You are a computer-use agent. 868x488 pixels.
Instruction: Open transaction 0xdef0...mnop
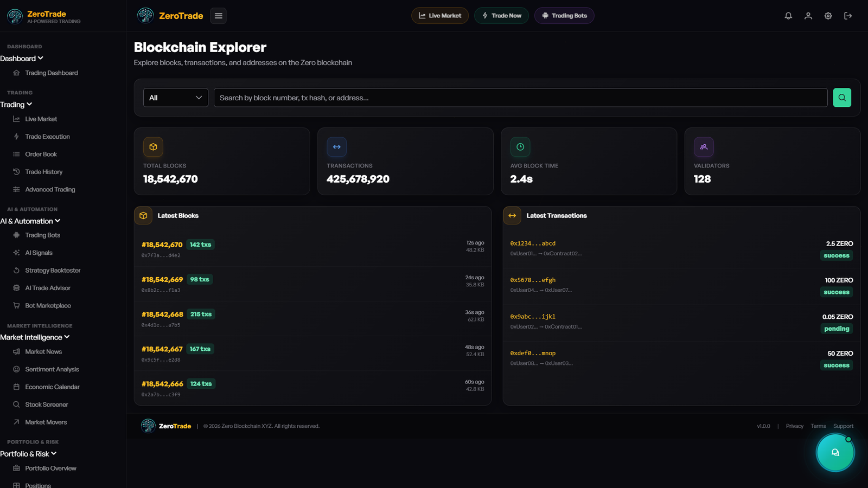(x=533, y=353)
